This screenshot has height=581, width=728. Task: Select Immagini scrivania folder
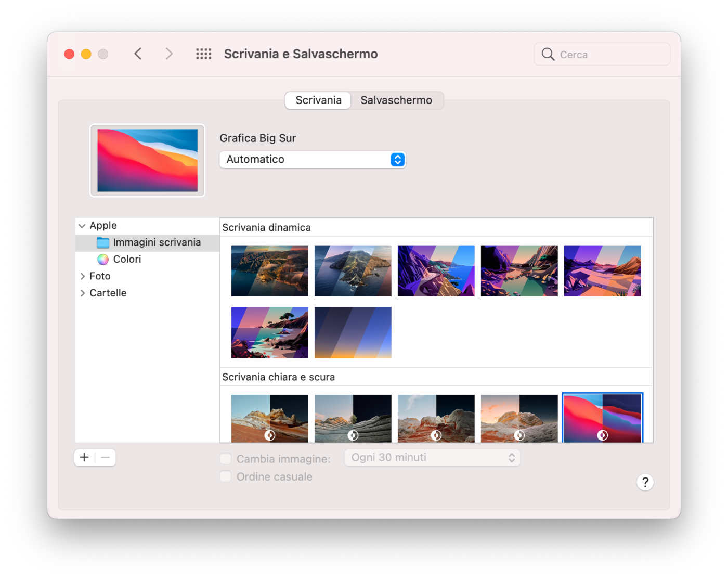tap(156, 242)
